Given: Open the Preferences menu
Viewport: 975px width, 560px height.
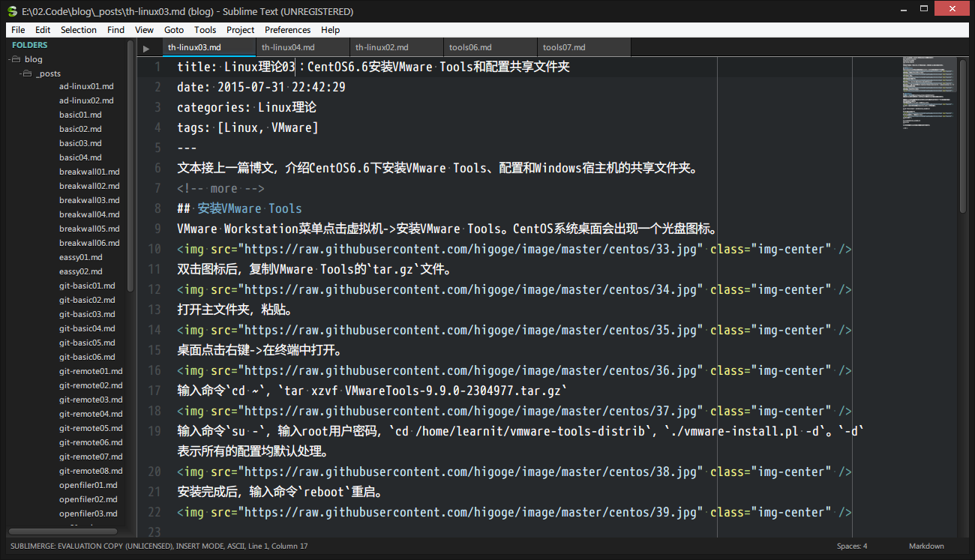Looking at the screenshot, I should [287, 30].
